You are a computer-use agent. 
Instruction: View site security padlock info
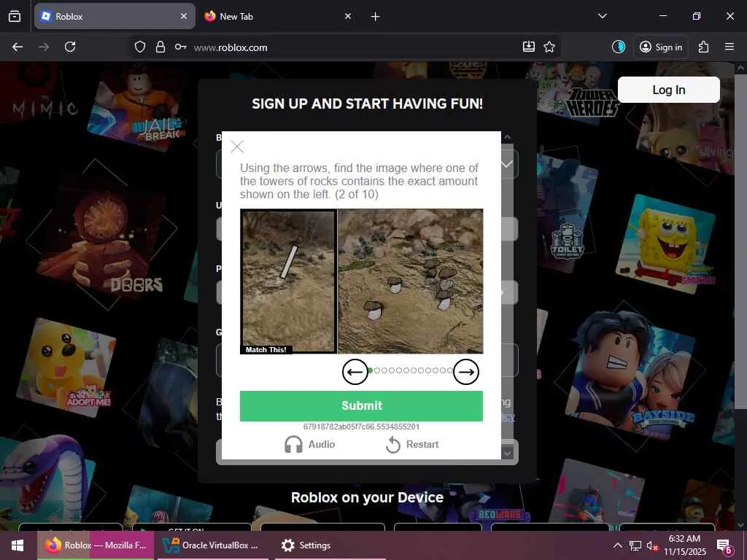[x=160, y=47]
